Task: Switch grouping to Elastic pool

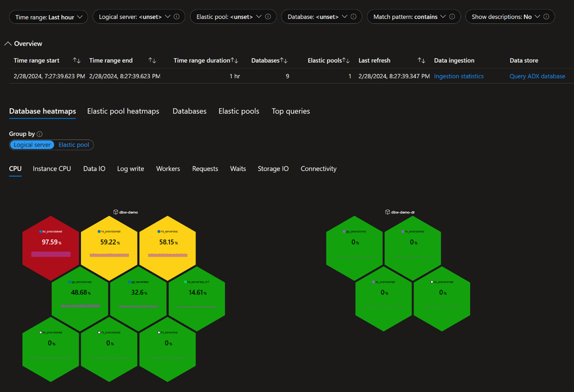Action: click(x=74, y=145)
